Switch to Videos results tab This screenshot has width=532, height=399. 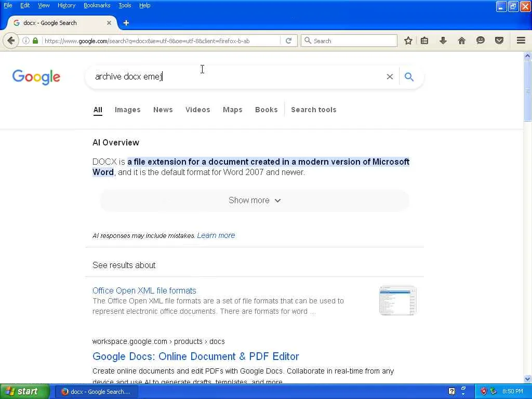click(198, 110)
